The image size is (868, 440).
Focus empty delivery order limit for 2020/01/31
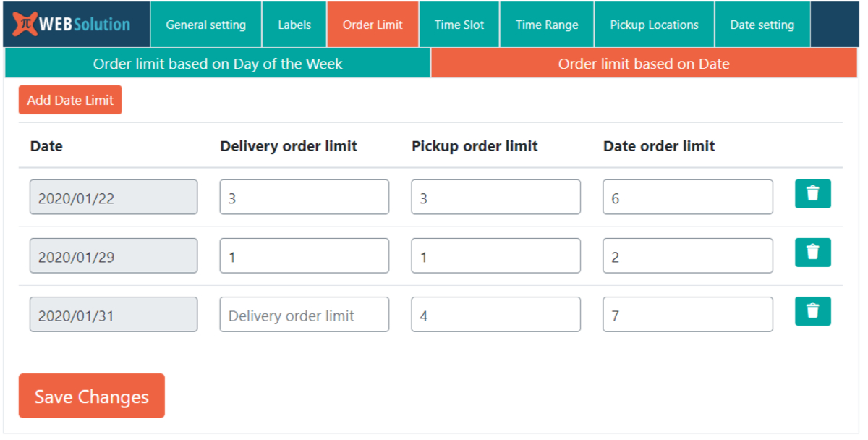(305, 314)
